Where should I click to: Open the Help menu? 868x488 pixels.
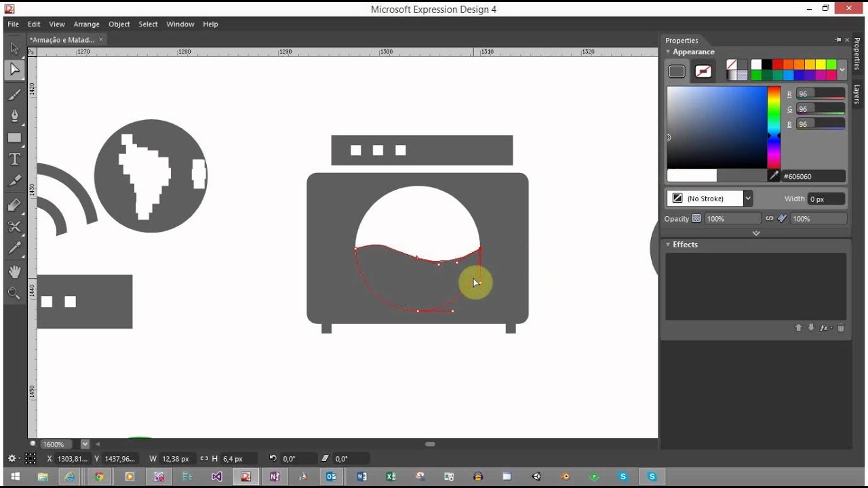pos(210,24)
